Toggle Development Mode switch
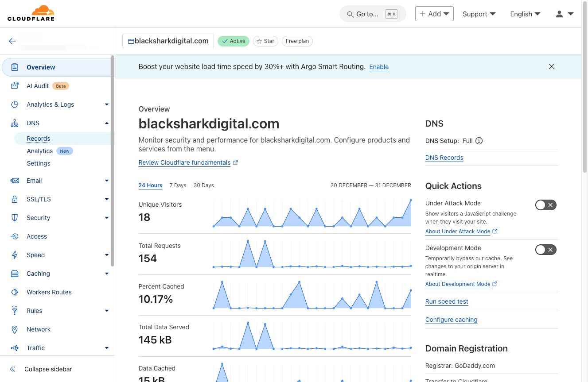 [x=546, y=250]
